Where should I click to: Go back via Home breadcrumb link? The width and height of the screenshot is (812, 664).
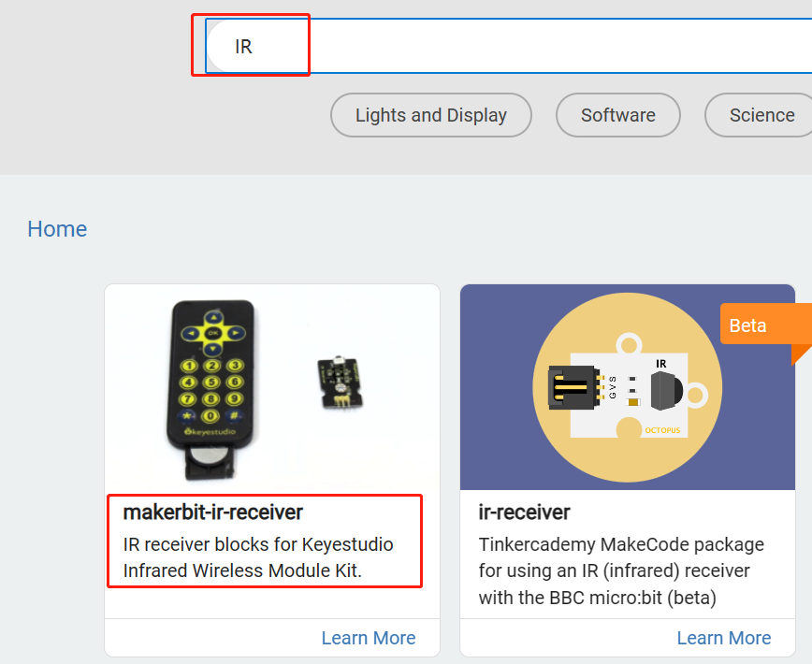click(x=57, y=229)
